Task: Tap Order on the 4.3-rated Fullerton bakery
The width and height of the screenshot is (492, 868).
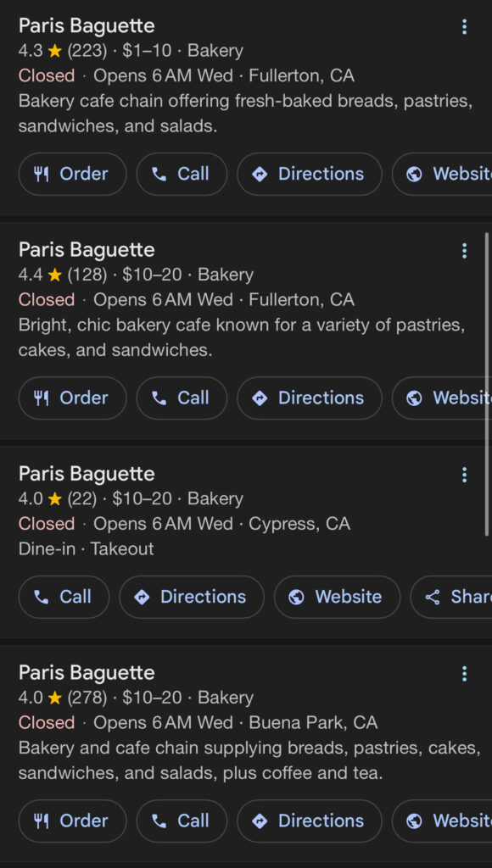Action: [x=73, y=174]
